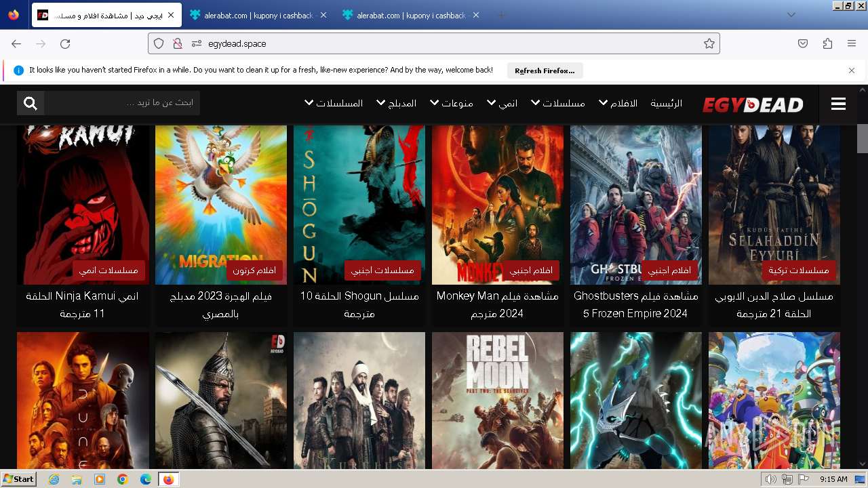The height and width of the screenshot is (488, 868).
Task: Open the الرئيسية home menu item
Action: click(666, 103)
